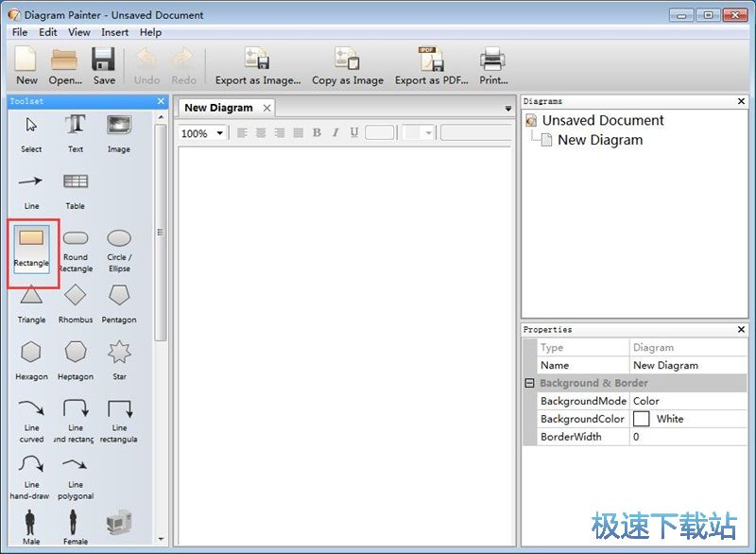Select the Rectangle shape tool
The image size is (756, 554).
coord(31,244)
